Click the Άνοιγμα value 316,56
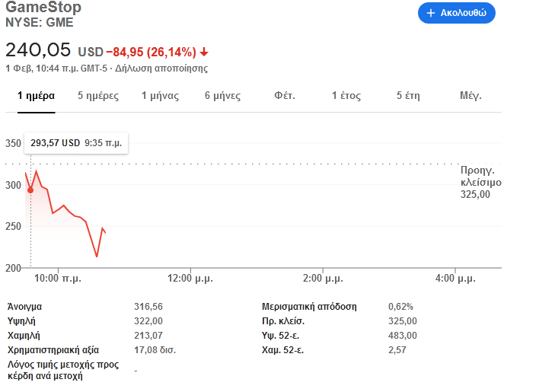This screenshot has width=539, height=392. 148,307
